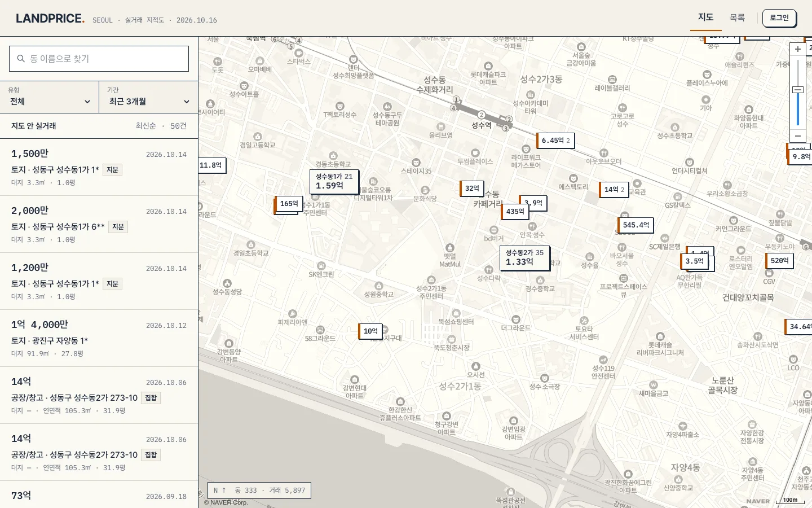Click the 성수역 station icon on map
812x508 pixels.
tap(481, 115)
